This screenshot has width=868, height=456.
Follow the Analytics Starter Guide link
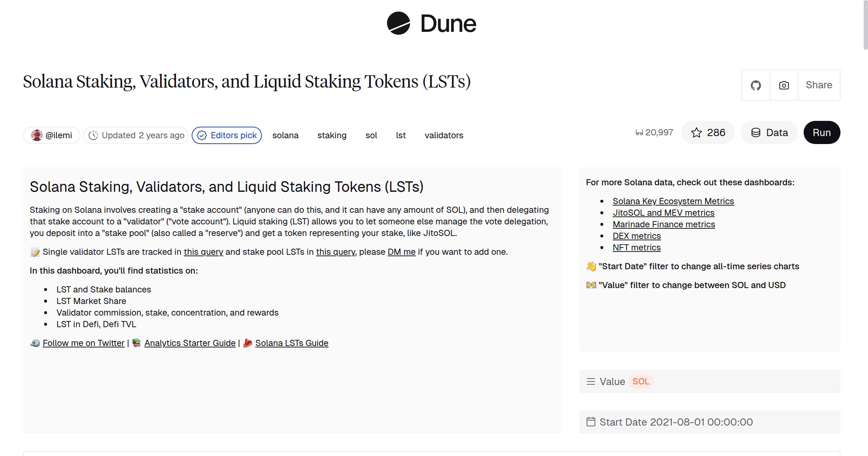tap(190, 343)
